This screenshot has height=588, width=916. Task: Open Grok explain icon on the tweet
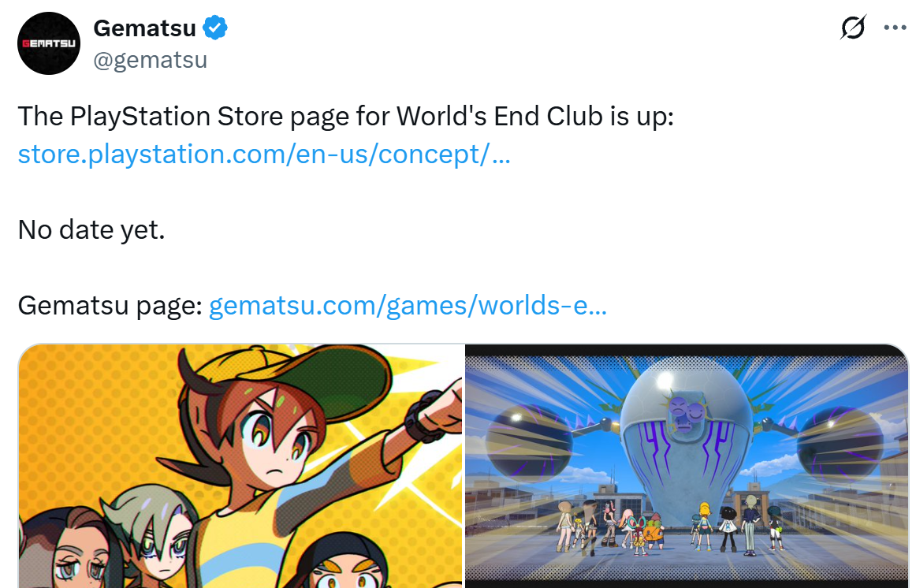click(x=853, y=28)
